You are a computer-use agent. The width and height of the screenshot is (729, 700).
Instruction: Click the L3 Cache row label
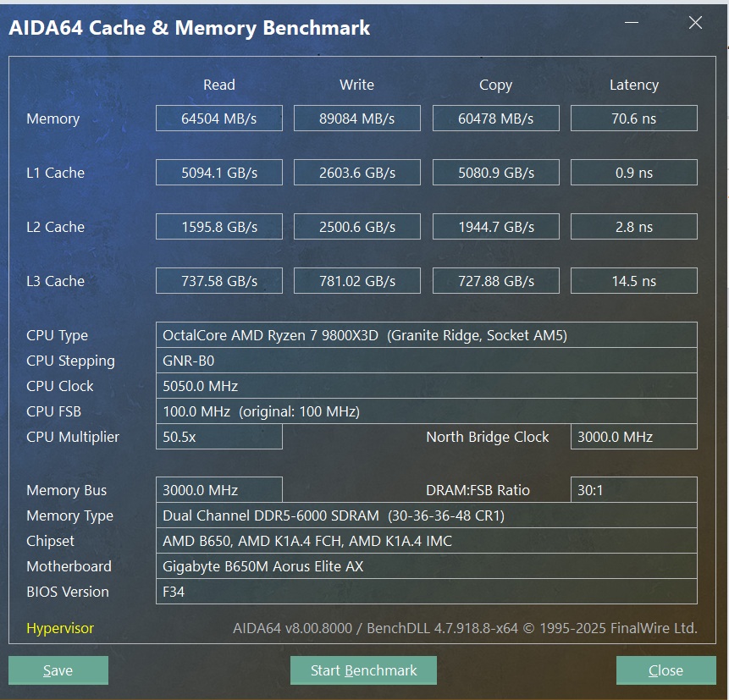(x=55, y=281)
